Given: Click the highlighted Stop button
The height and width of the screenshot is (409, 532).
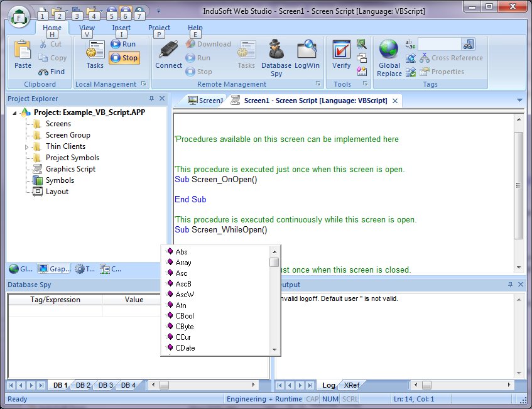Looking at the screenshot, I should coord(124,58).
